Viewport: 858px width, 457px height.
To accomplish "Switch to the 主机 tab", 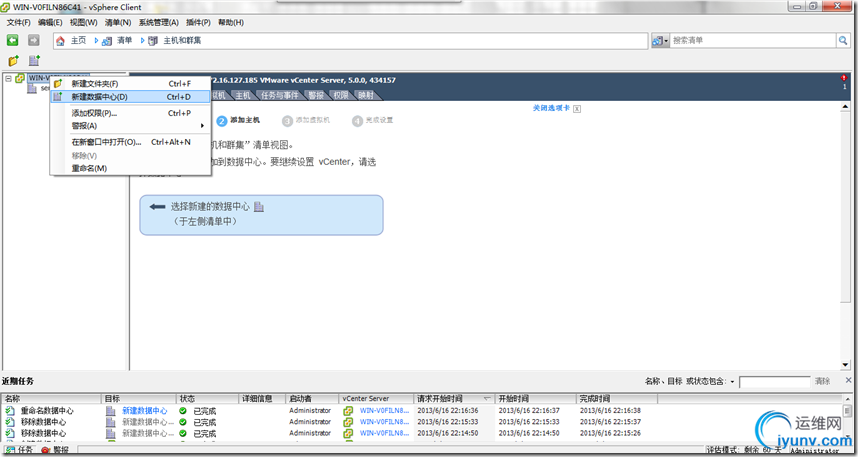I will click(243, 95).
